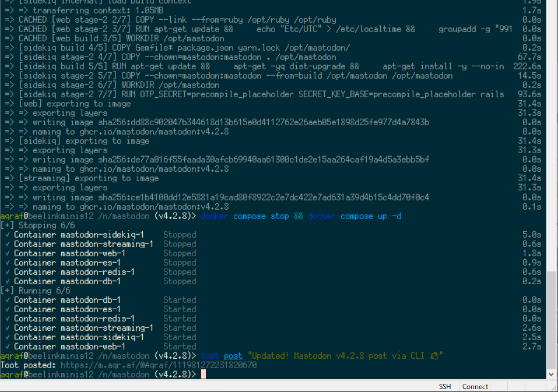Click the SSH status bar entry
This screenshot has width=558, height=392.
445,386
